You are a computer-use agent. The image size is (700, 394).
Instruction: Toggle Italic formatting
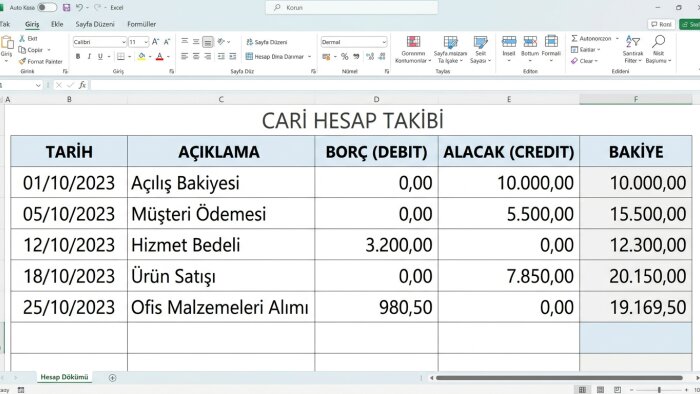pos(89,57)
